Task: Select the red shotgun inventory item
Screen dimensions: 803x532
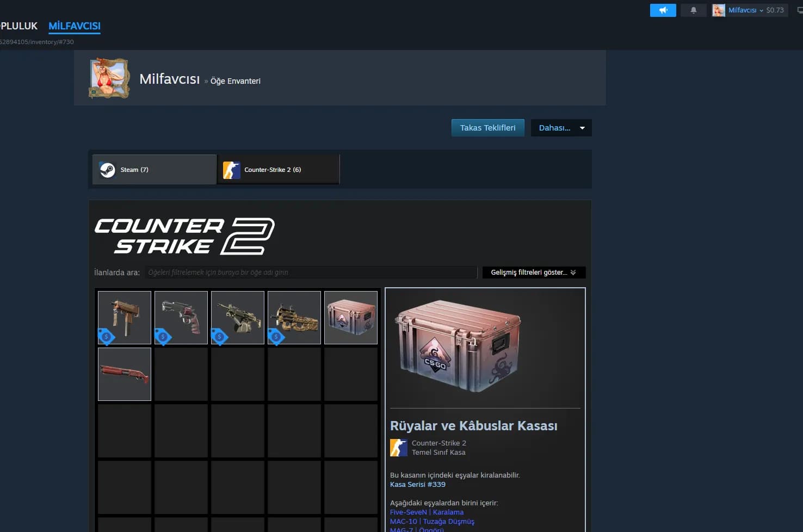Action: tap(125, 374)
